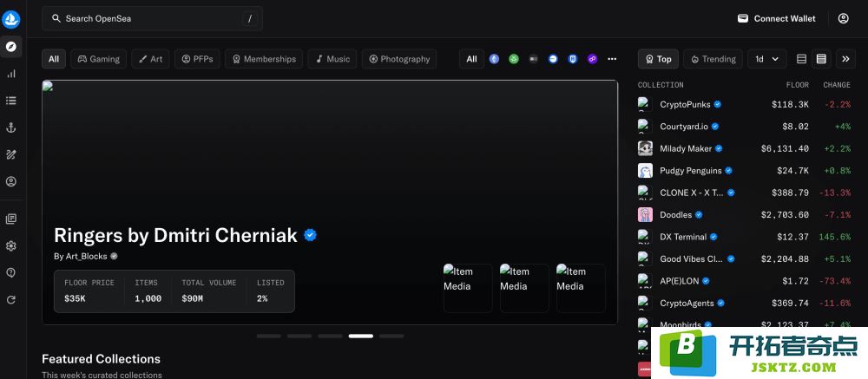This screenshot has height=379, width=868.
Task: Open the more chains ellipsis menu
Action: click(612, 59)
